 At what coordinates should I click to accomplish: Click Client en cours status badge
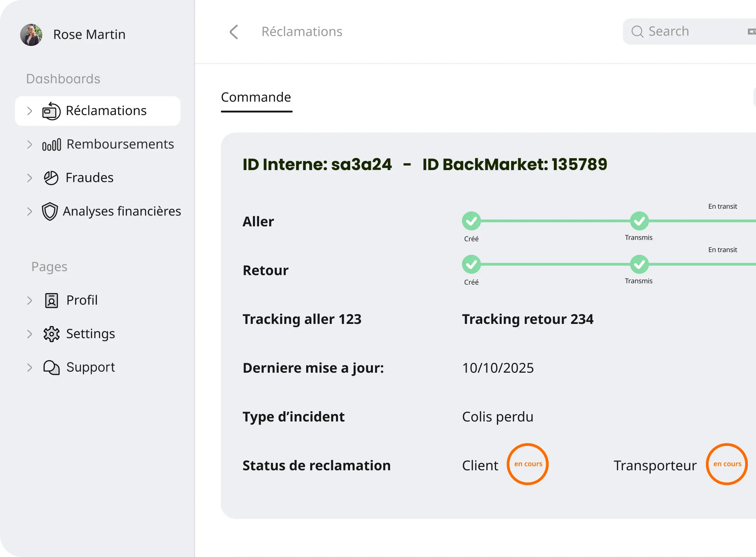pyautogui.click(x=527, y=464)
